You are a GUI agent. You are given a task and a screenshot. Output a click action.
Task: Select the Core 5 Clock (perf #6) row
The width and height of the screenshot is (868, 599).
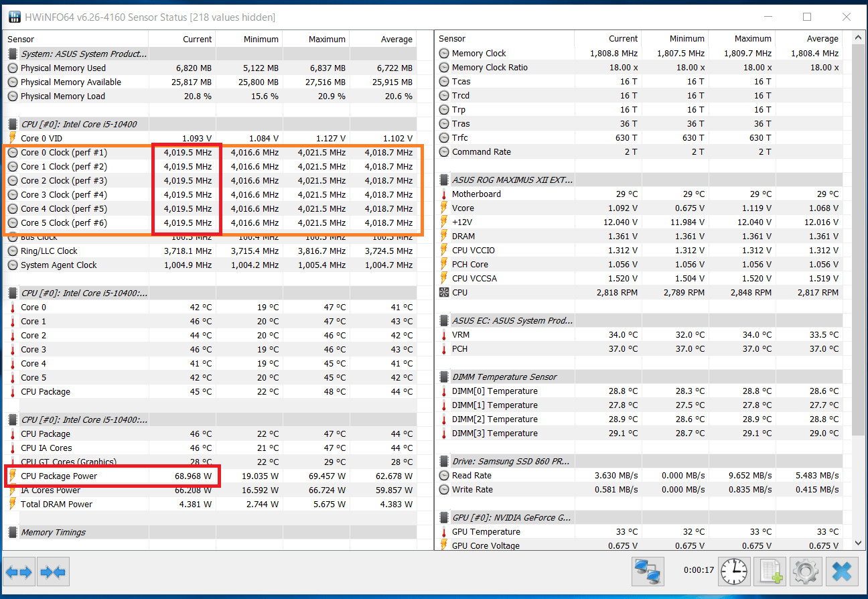click(210, 222)
